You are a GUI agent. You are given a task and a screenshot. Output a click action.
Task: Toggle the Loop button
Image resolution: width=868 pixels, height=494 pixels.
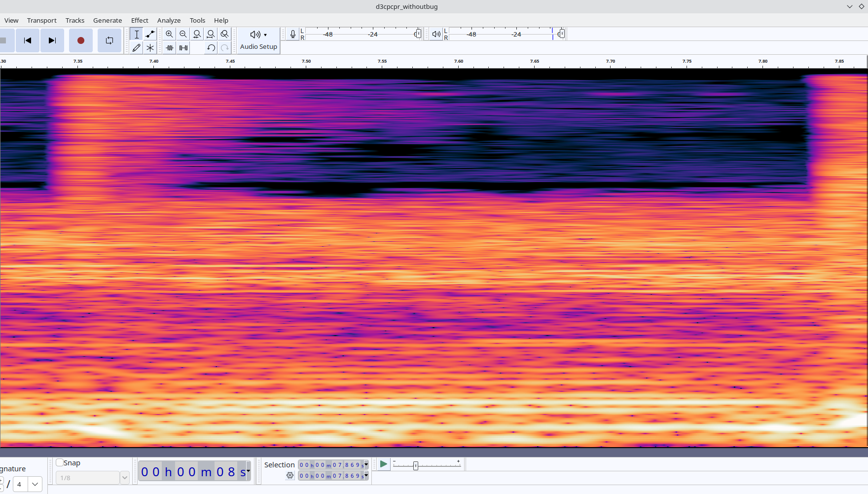click(x=109, y=40)
